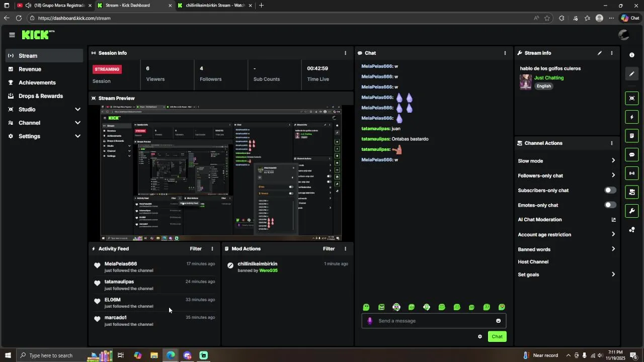Click Host Channel action
This screenshot has width=644, height=362.
pyautogui.click(x=533, y=262)
